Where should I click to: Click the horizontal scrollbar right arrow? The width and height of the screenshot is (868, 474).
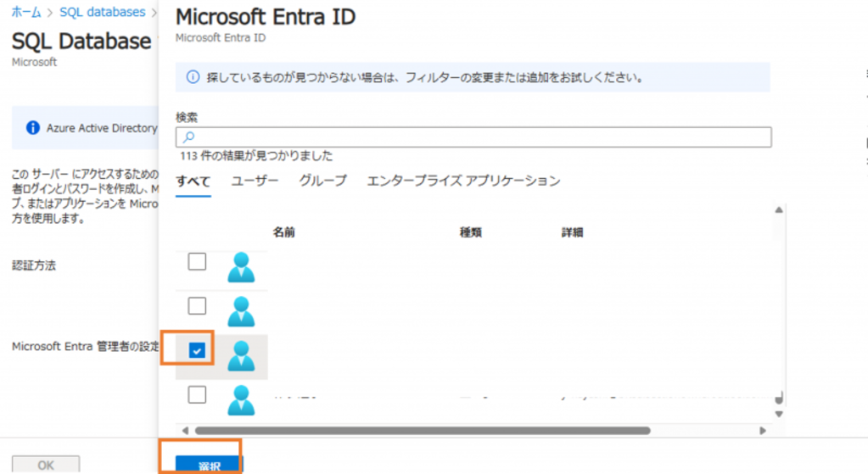[x=763, y=430]
